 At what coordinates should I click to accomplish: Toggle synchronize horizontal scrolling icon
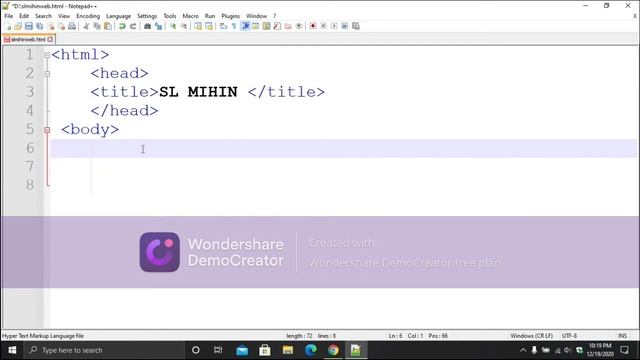tap(209, 26)
